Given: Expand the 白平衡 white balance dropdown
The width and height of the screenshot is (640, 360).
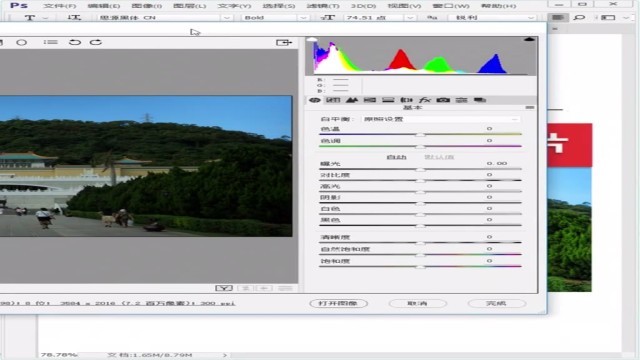Looking at the screenshot, I should tap(441, 119).
